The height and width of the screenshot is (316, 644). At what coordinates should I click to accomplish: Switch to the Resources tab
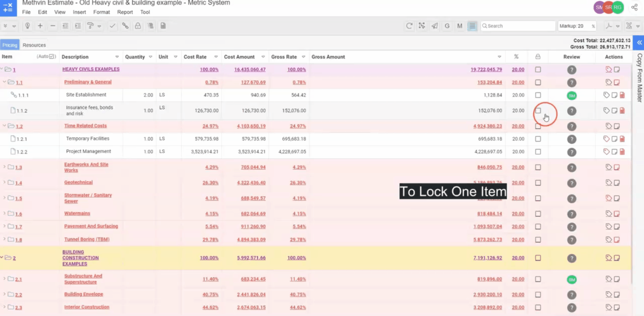click(34, 45)
